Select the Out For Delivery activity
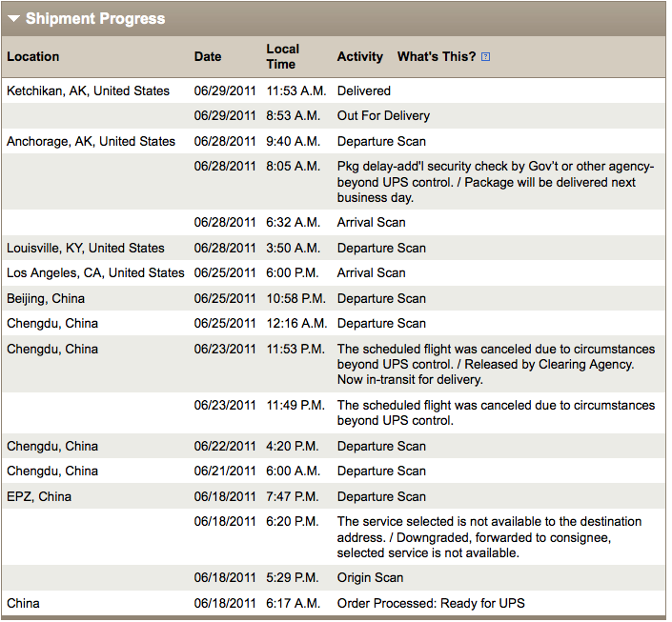 [x=383, y=115]
